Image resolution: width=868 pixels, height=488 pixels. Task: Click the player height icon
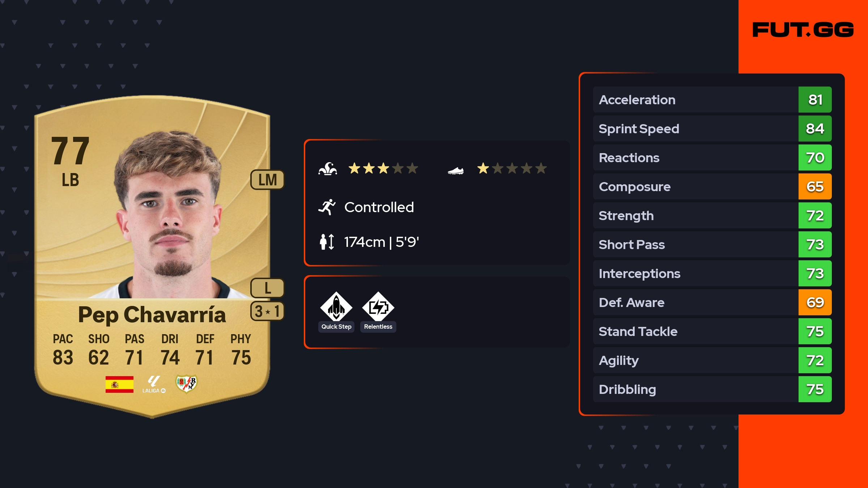pyautogui.click(x=327, y=242)
